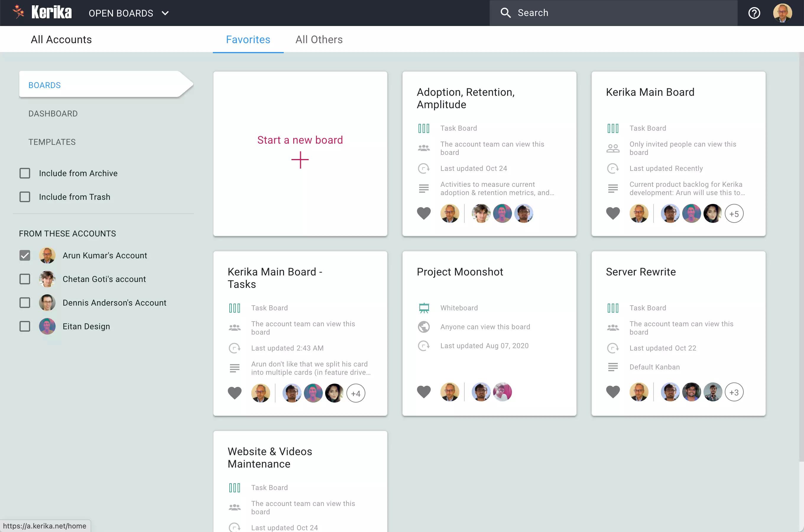Image resolution: width=804 pixels, height=532 pixels.
Task: Click Eitan Design account avatar
Action: click(47, 326)
